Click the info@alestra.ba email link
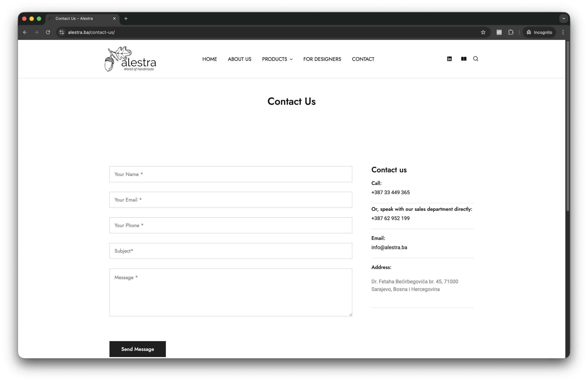The width and height of the screenshot is (588, 382). pyautogui.click(x=389, y=247)
